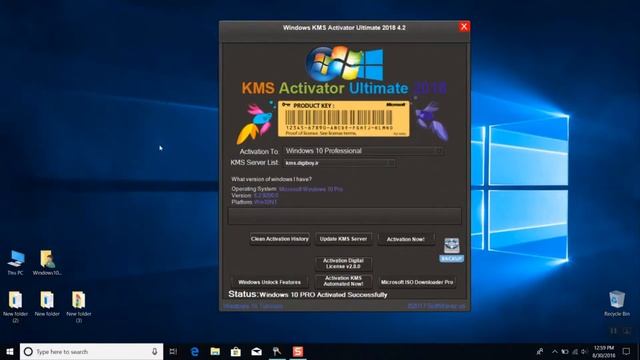The image size is (640, 360).
Task: Select the This PC desktop icon
Action: coord(16,263)
